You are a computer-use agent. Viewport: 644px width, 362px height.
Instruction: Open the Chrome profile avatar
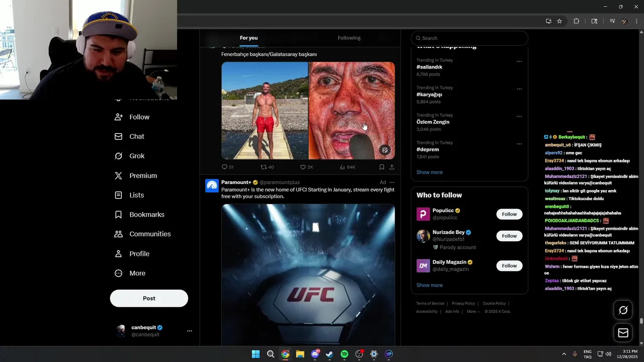click(x=624, y=21)
